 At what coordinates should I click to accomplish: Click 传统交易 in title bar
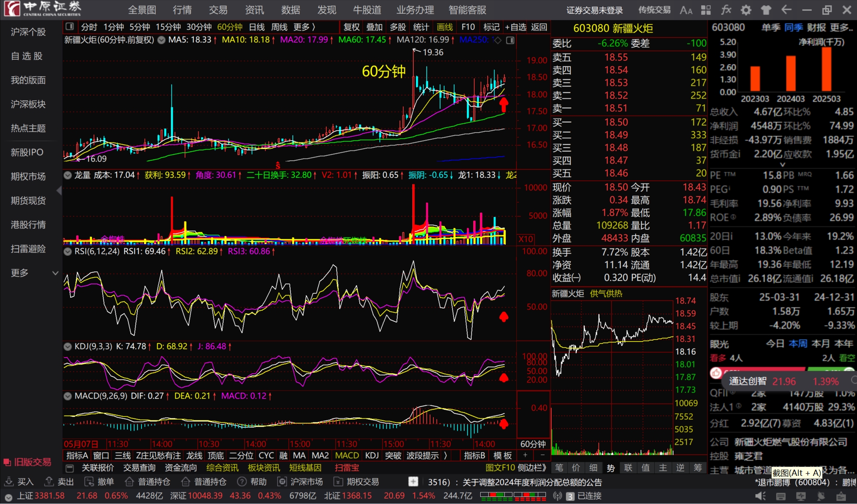click(x=654, y=10)
